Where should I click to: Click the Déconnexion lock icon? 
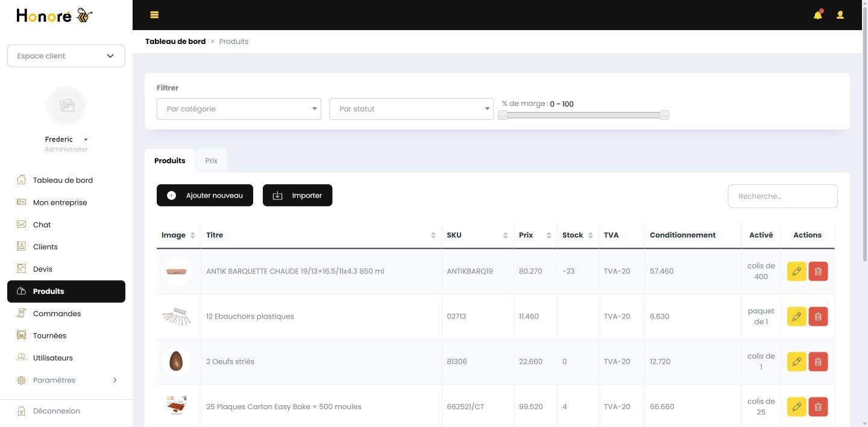coord(21,411)
